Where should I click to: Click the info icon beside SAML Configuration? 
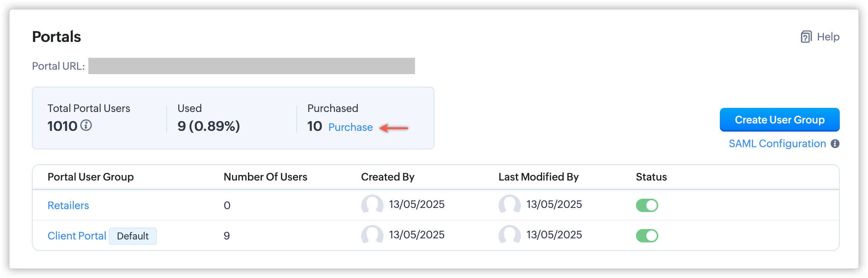[x=835, y=144]
